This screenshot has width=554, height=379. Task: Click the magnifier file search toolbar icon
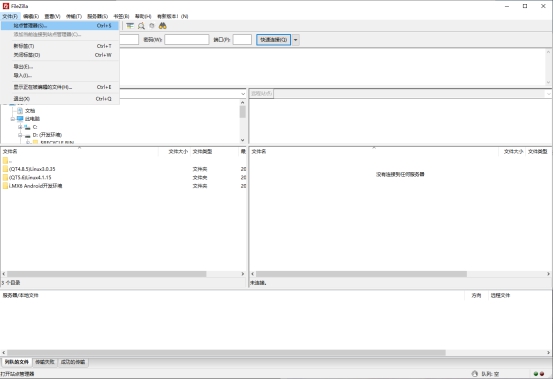pyautogui.click(x=141, y=26)
